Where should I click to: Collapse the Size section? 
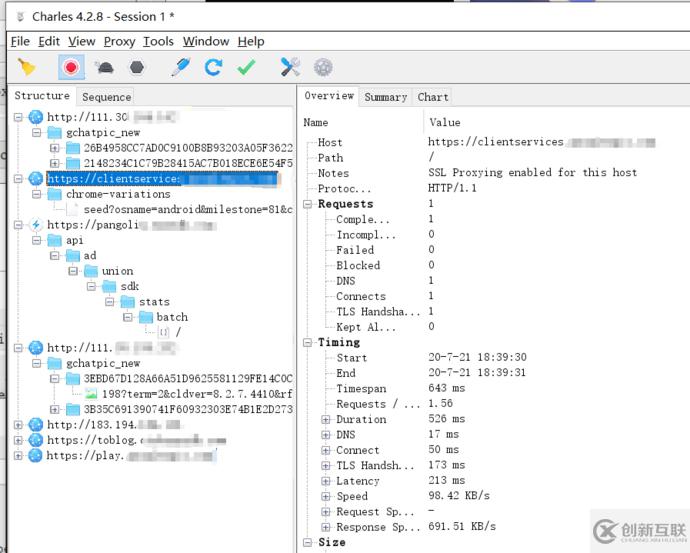coord(308,542)
